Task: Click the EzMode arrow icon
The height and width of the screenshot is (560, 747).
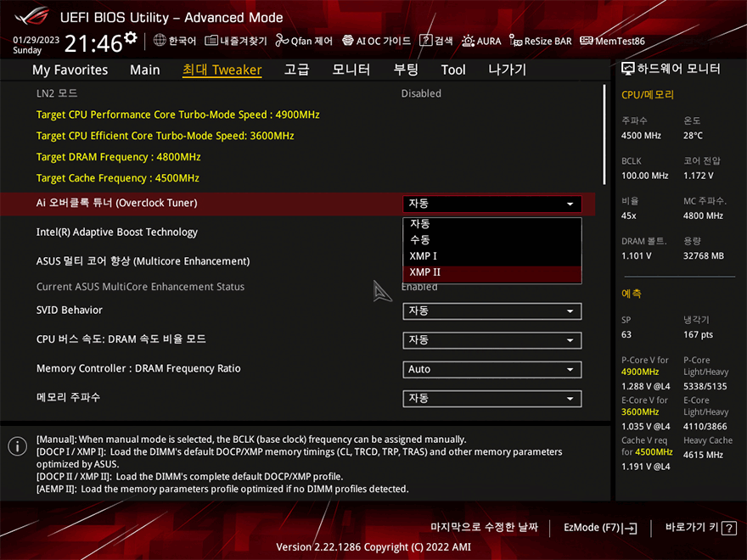Action: 629,528
